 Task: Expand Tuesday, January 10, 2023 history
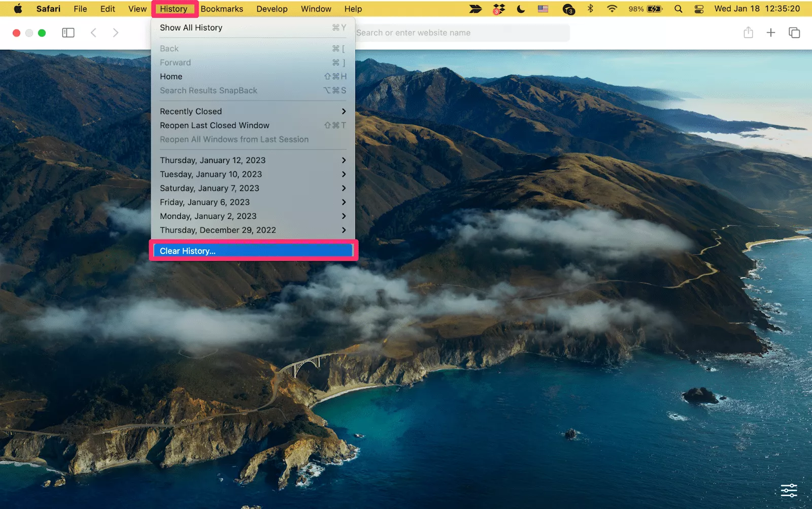[253, 174]
